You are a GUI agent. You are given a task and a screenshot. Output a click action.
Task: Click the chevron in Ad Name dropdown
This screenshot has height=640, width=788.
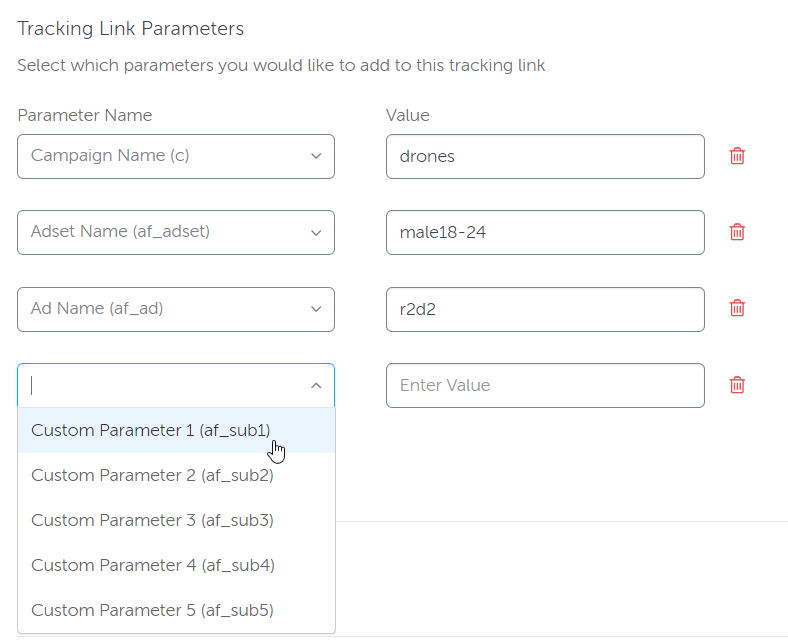pos(316,309)
